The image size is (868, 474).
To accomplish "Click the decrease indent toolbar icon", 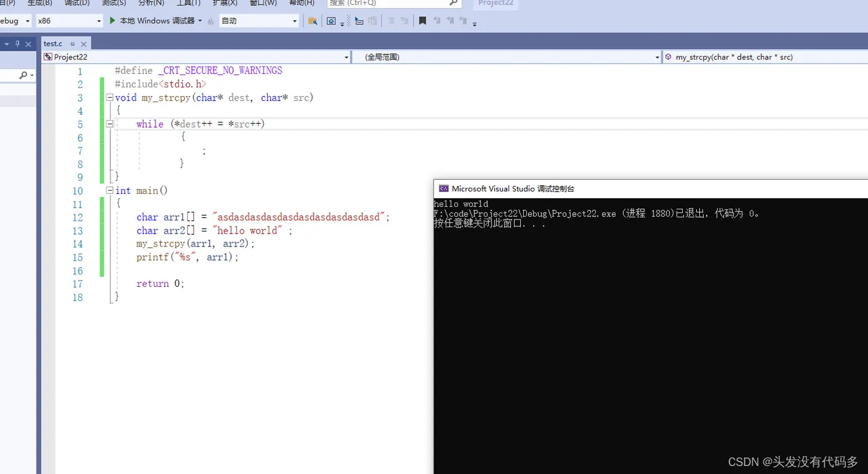I will point(391,21).
